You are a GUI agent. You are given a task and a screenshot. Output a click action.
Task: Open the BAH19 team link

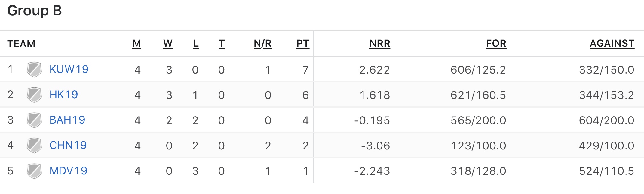(x=67, y=120)
